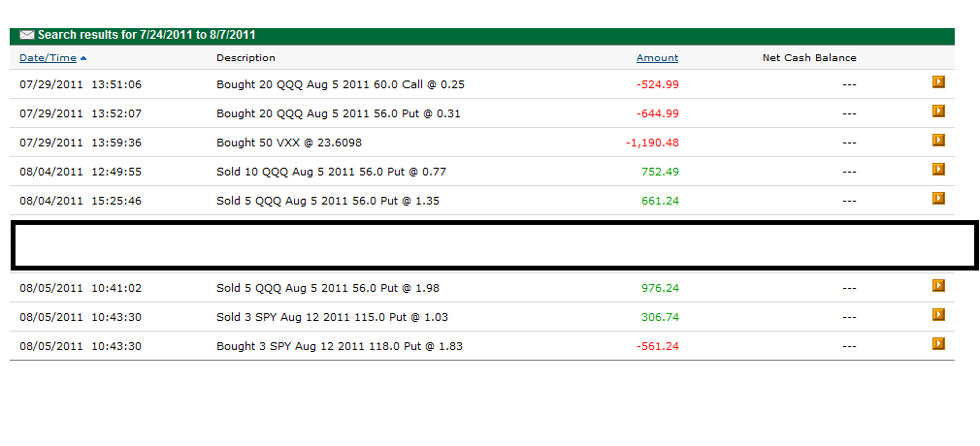This screenshot has height=446, width=980.
Task: Click arrow icon for Sold 5 QQQ Put @ 1.98
Action: click(938, 285)
